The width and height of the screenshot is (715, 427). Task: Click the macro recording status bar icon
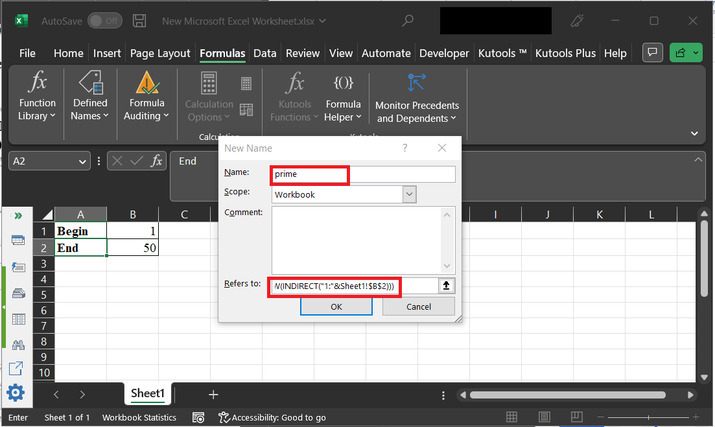click(198, 417)
